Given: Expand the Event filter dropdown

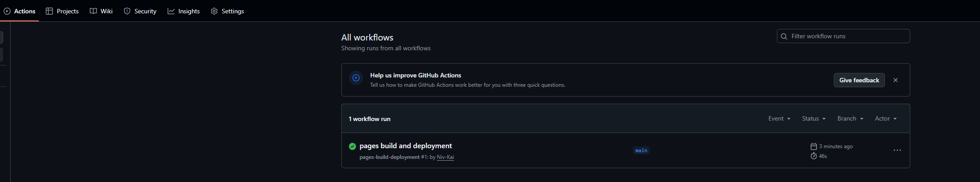Looking at the screenshot, I should tap(780, 118).
